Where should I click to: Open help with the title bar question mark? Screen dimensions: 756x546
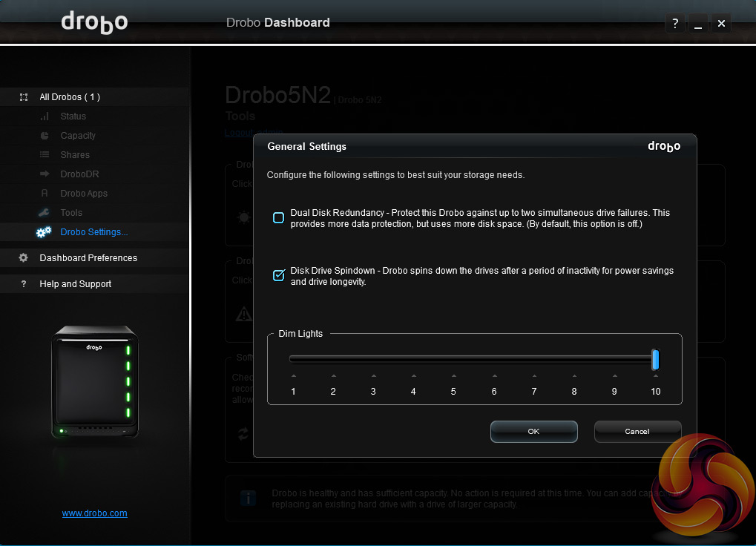(x=675, y=23)
